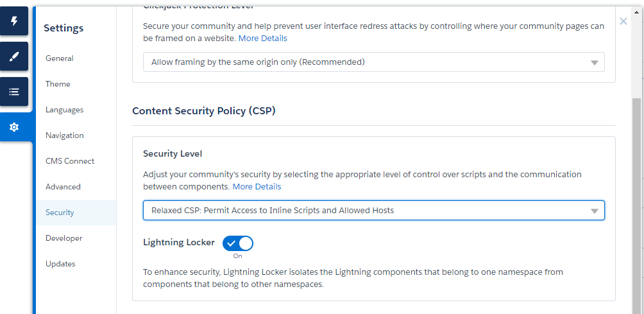Select the Advanced settings tab
Viewport: 644px width, 314px height.
(63, 187)
